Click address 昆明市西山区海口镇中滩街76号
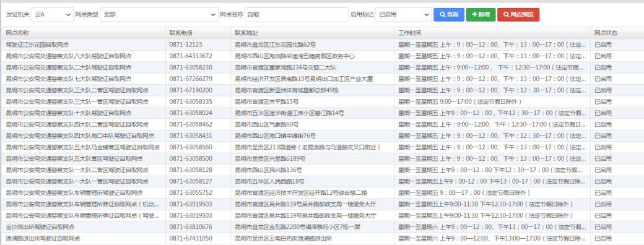Image resolution: width=644 pixels, height=245 pixels. click(x=275, y=136)
